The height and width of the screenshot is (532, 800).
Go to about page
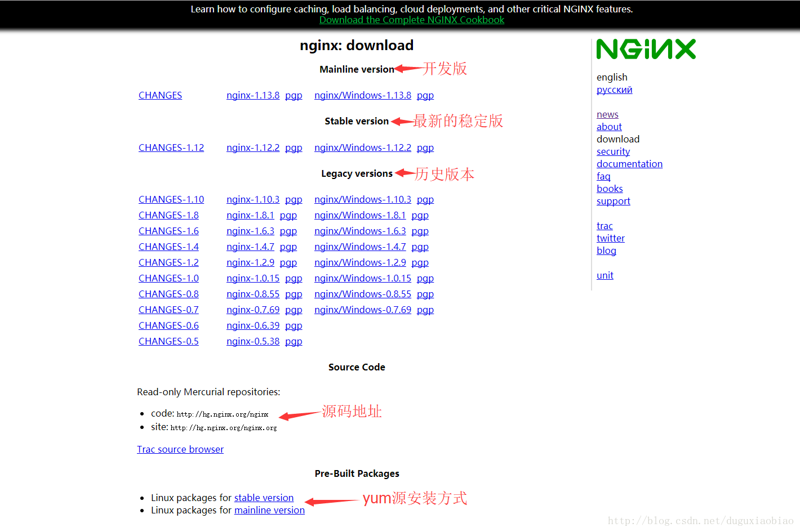click(609, 127)
